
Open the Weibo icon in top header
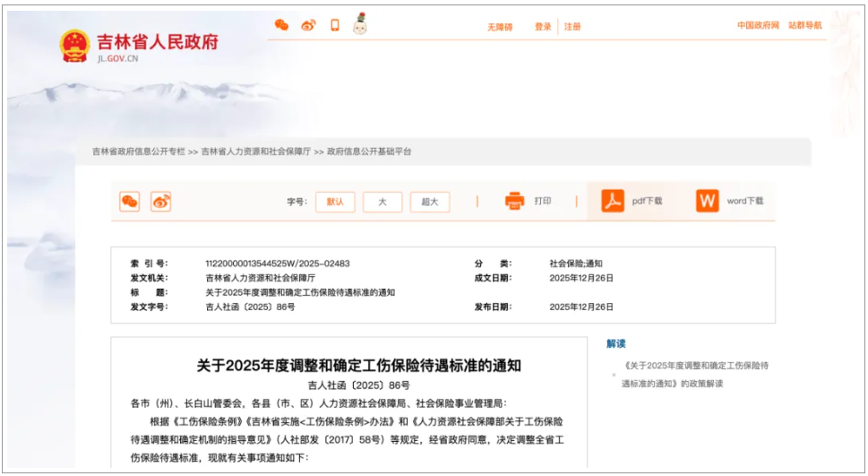coord(308,25)
